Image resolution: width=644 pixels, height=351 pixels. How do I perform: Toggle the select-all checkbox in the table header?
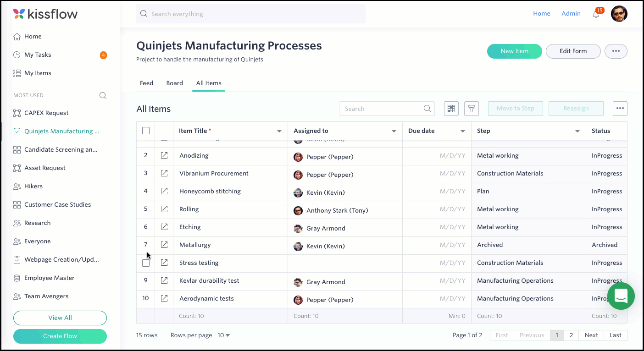tap(146, 131)
